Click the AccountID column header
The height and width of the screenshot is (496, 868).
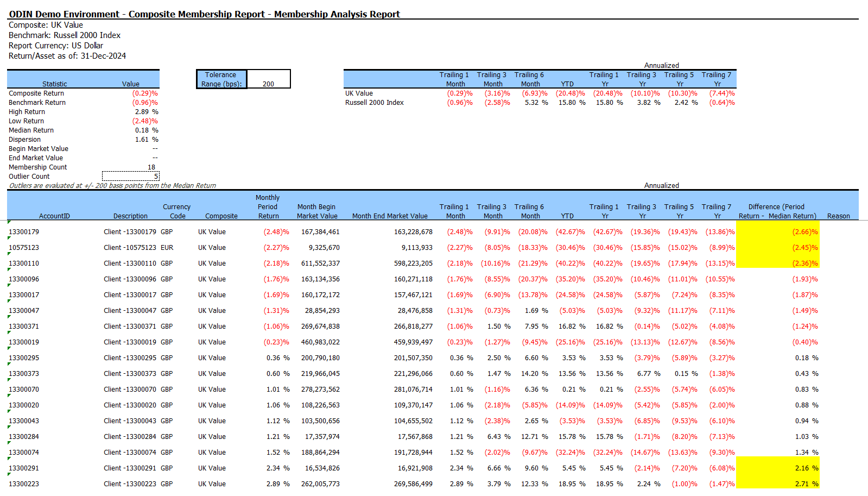[x=54, y=216]
